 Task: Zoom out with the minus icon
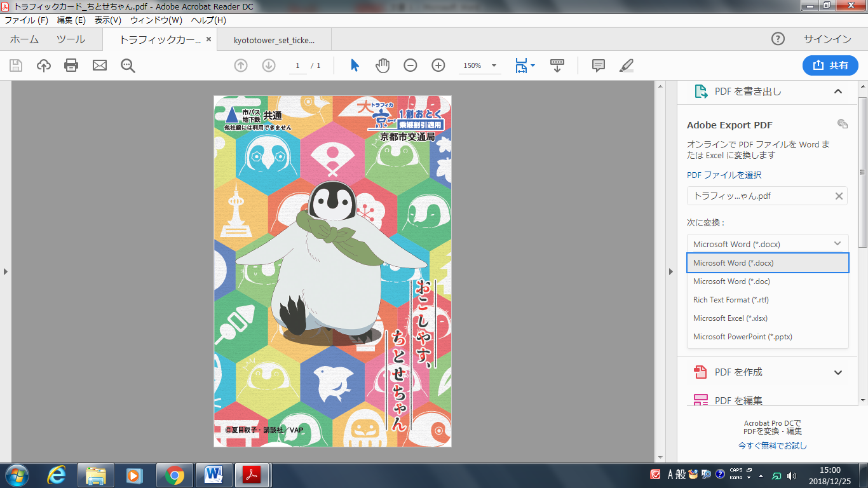(410, 65)
